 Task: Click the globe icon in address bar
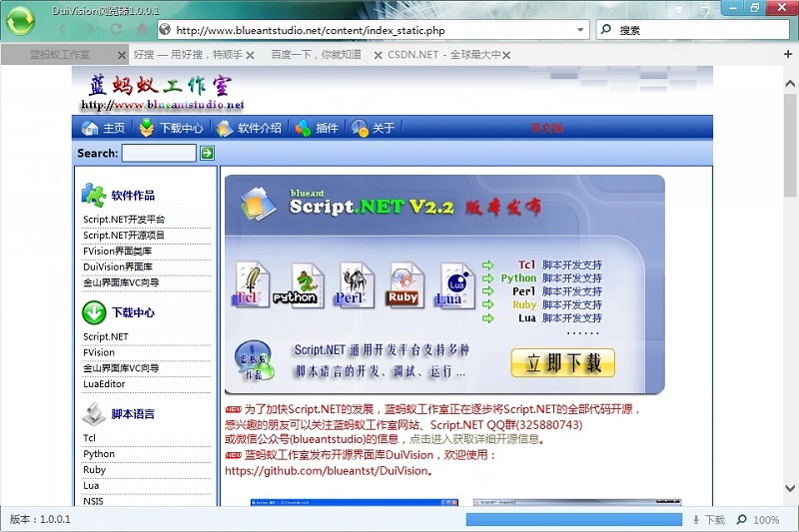[x=165, y=30]
